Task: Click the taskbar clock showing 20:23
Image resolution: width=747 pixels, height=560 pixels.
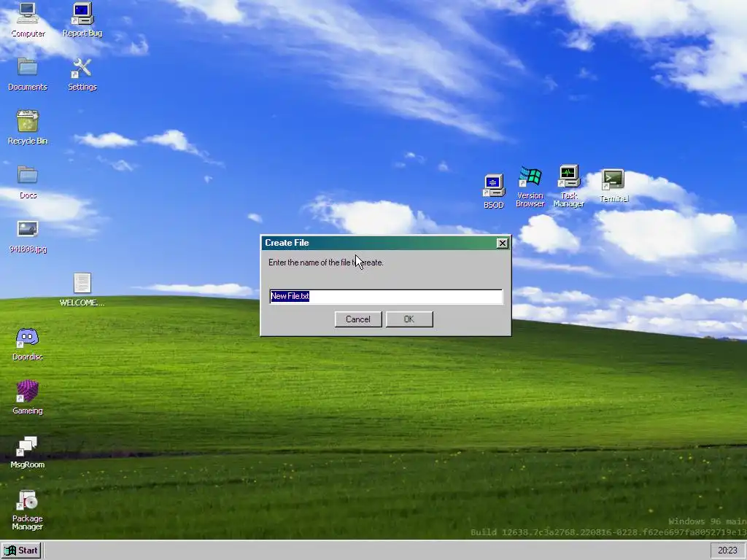Action: coord(727,551)
